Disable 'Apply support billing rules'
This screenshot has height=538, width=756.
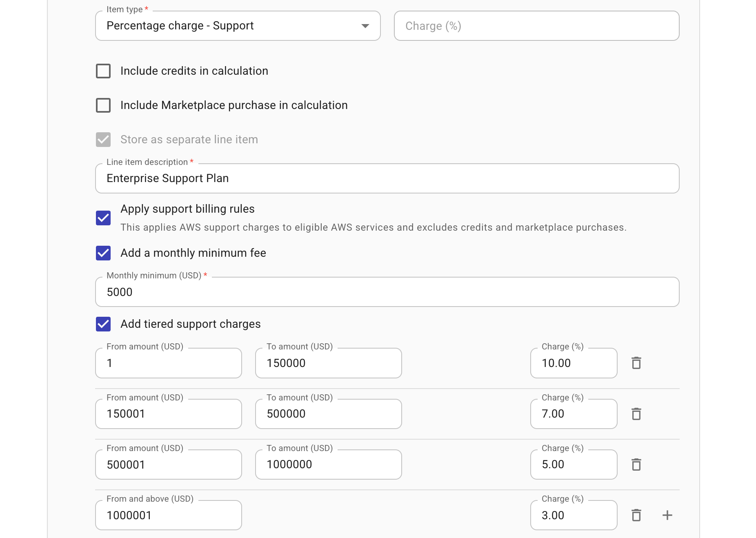103,218
